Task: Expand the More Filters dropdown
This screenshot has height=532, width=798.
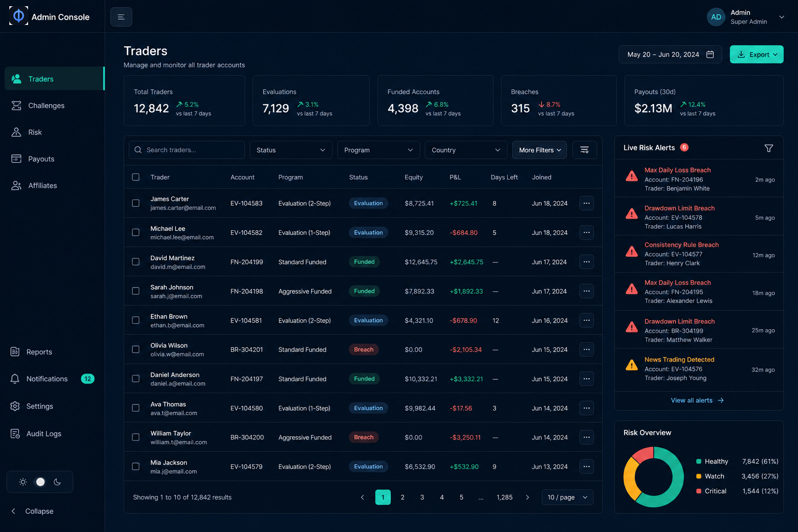Action: pos(540,150)
